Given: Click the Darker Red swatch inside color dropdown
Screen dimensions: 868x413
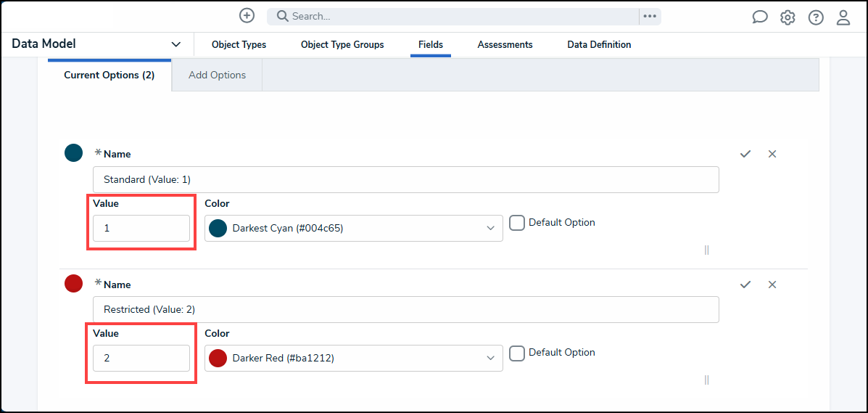Looking at the screenshot, I should 218,358.
